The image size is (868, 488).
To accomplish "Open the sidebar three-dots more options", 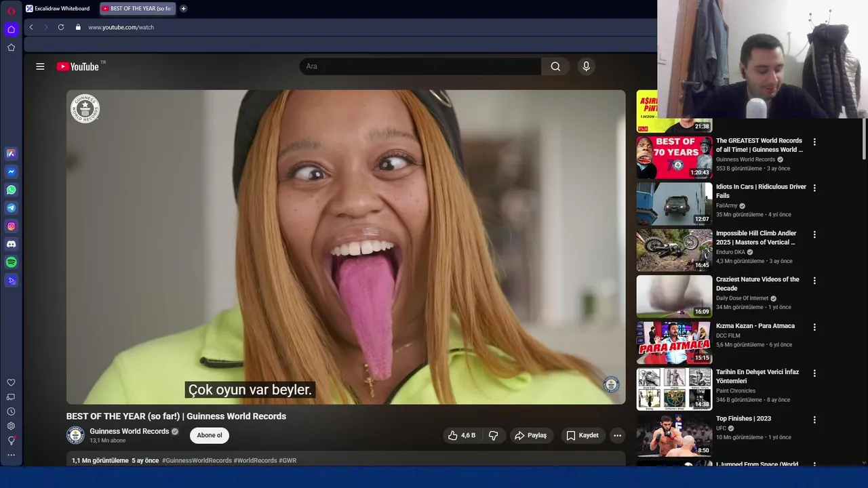I will point(11,455).
